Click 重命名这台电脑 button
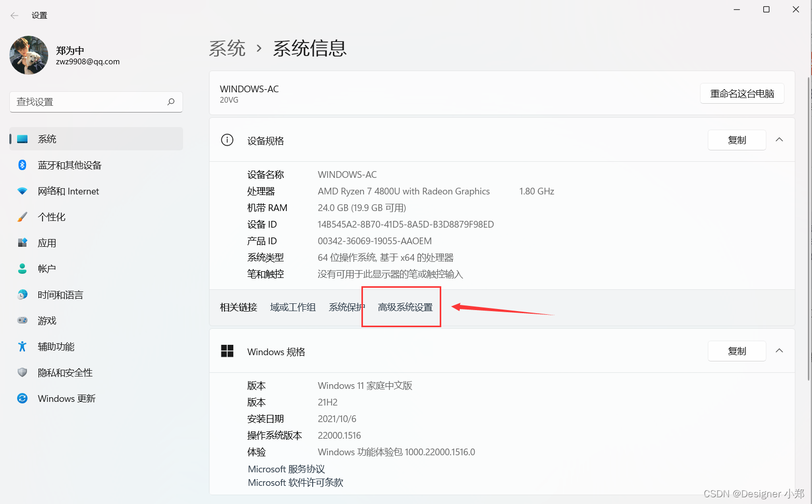The width and height of the screenshot is (812, 504). click(742, 94)
